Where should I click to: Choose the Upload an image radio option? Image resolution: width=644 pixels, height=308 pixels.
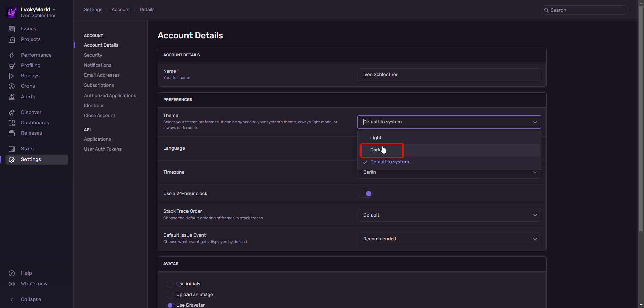[170, 295]
